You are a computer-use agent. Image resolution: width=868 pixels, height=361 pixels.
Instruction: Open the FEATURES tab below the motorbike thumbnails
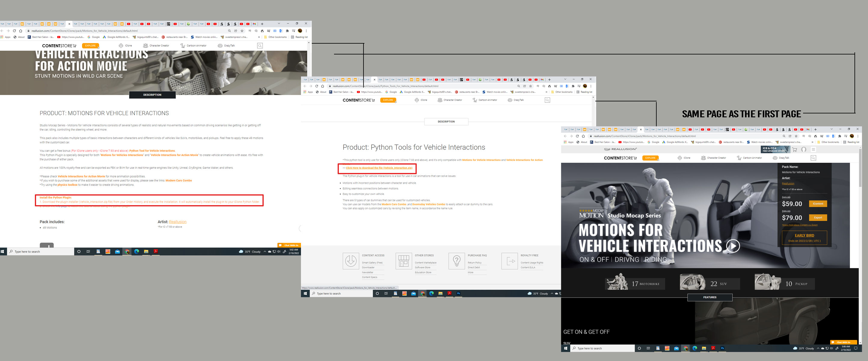coord(710,297)
